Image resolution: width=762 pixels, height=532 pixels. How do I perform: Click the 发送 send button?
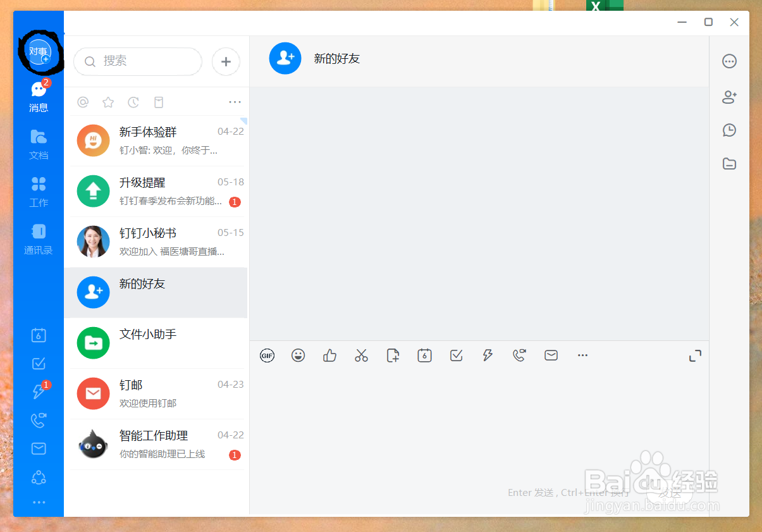pyautogui.click(x=670, y=493)
